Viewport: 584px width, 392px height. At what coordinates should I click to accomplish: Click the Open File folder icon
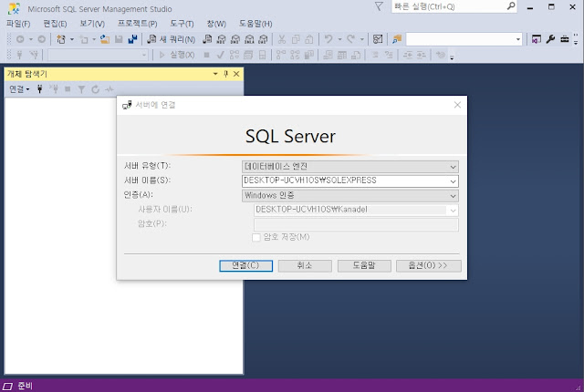[x=105, y=39]
